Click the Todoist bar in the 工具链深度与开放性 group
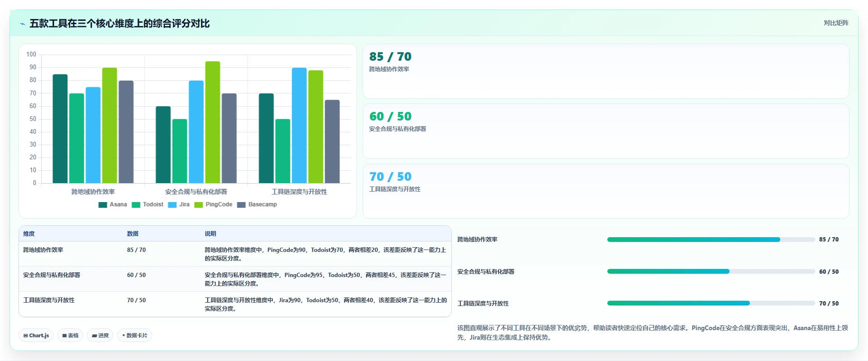This screenshot has width=868, height=361. (x=283, y=151)
